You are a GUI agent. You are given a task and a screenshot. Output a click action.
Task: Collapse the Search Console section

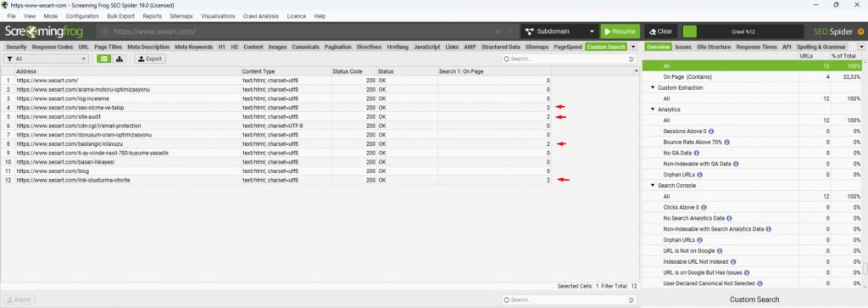coord(653,186)
